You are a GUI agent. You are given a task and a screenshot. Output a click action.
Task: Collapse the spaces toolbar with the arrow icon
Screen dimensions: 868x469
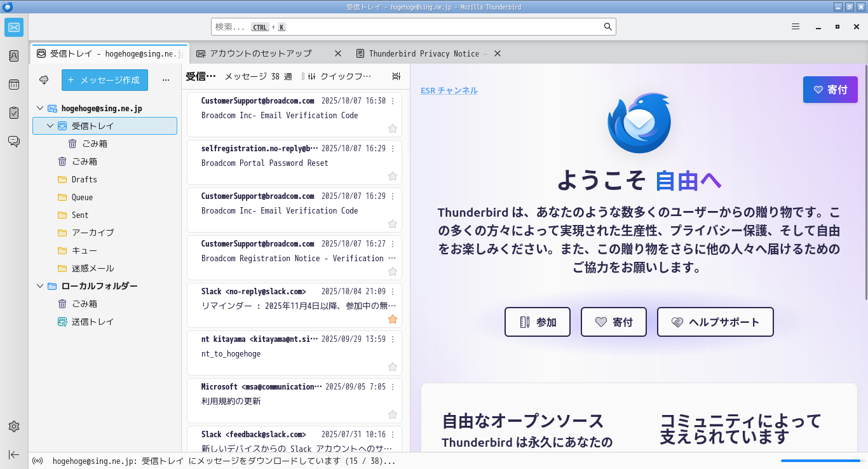click(x=14, y=454)
